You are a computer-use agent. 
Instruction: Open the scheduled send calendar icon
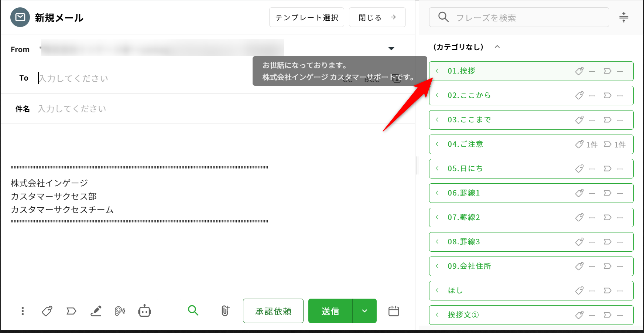click(x=394, y=311)
